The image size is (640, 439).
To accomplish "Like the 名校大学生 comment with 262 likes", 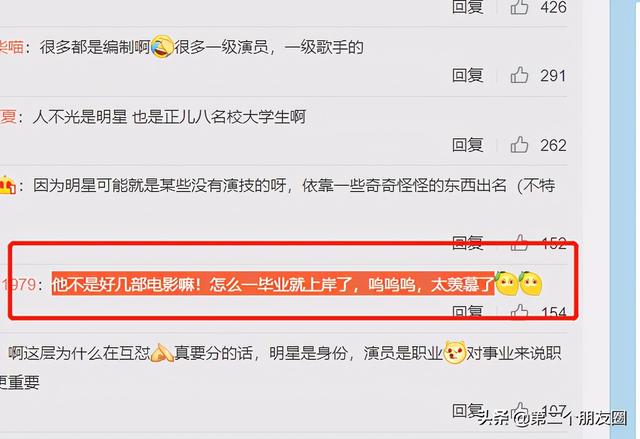I will click(519, 145).
